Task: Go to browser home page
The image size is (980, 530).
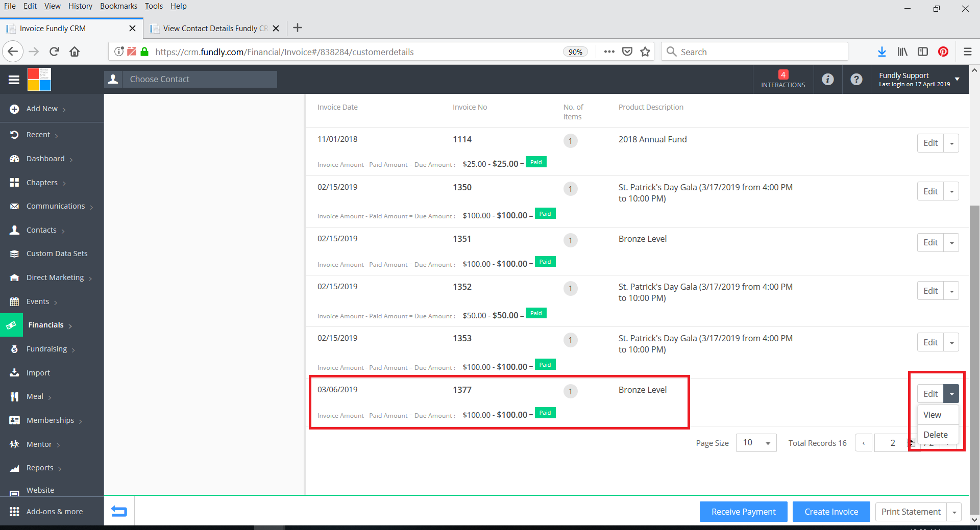Action: pos(75,52)
